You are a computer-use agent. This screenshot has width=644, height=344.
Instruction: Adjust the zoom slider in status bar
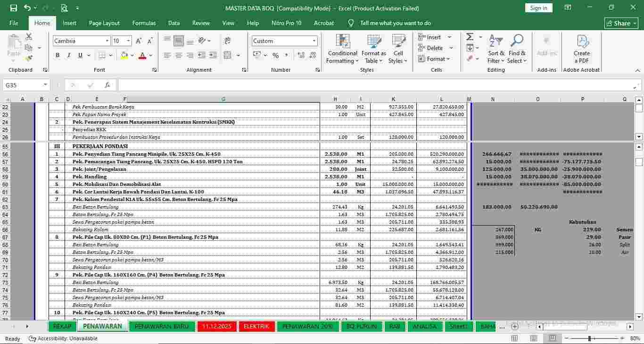[x=589, y=338]
